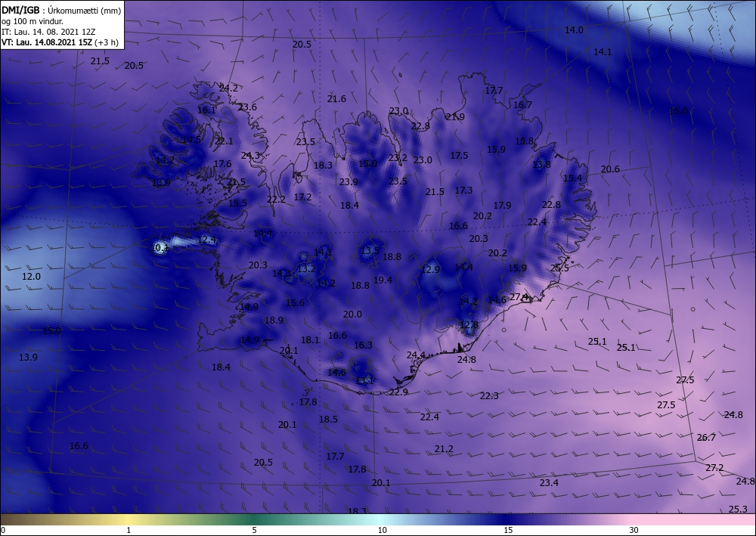Click the map value 13.1
756x536 pixels.
[x=364, y=381]
